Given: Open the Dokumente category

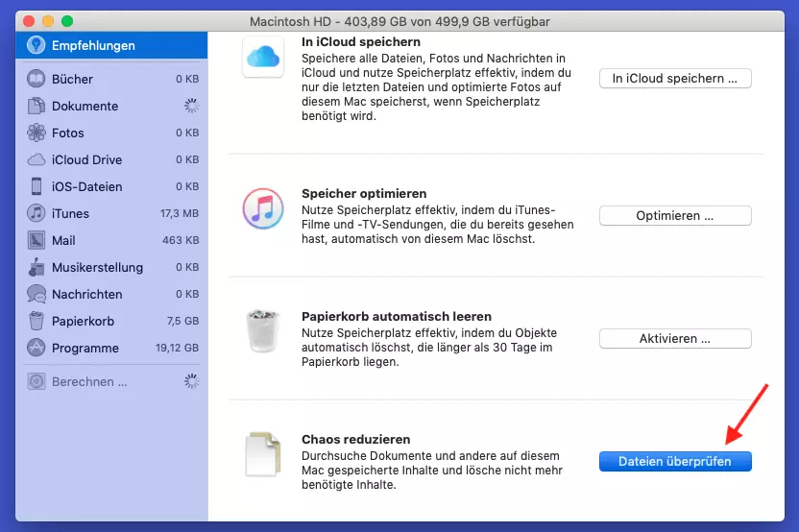Looking at the screenshot, I should 111,106.
